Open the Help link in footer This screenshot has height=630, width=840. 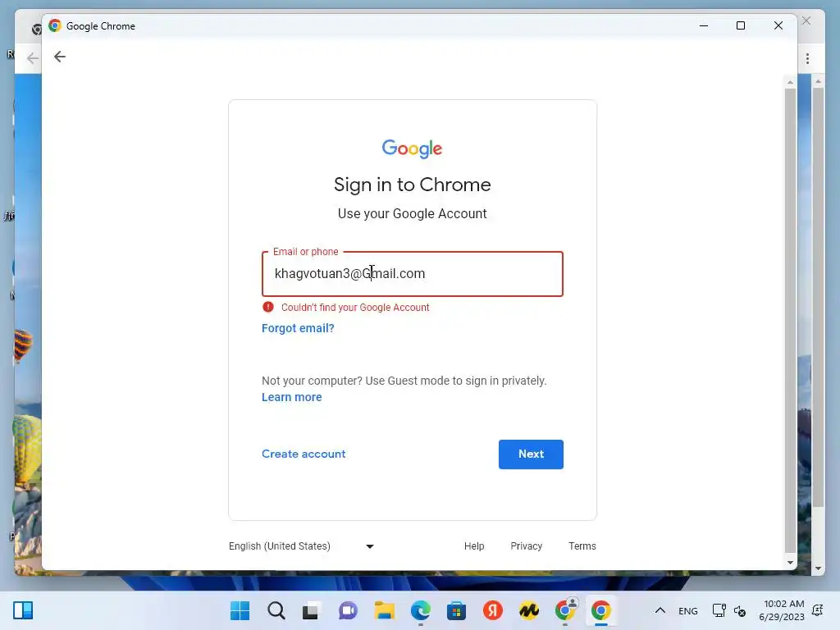click(474, 546)
